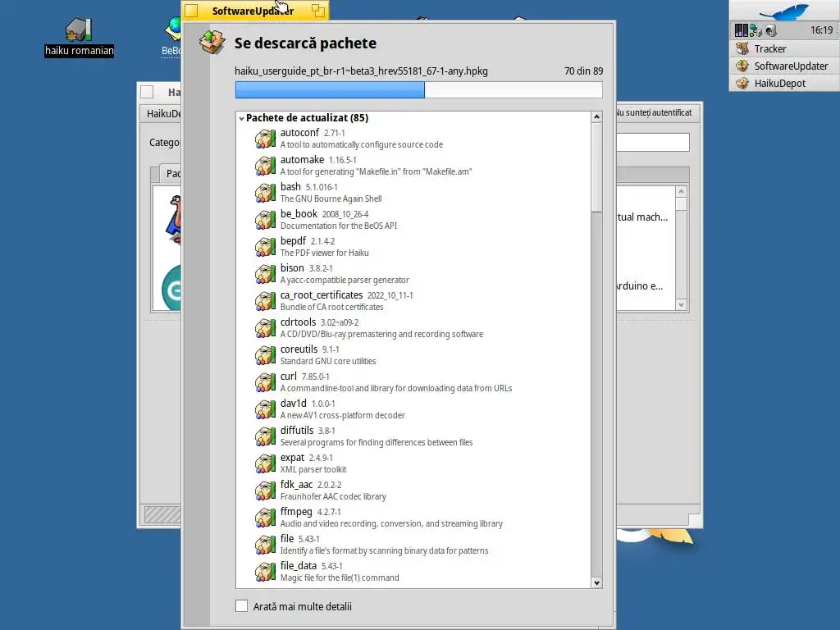The image size is (840, 630).
Task: Select the curl 7.85.0-1 row
Action: pyautogui.click(x=413, y=382)
